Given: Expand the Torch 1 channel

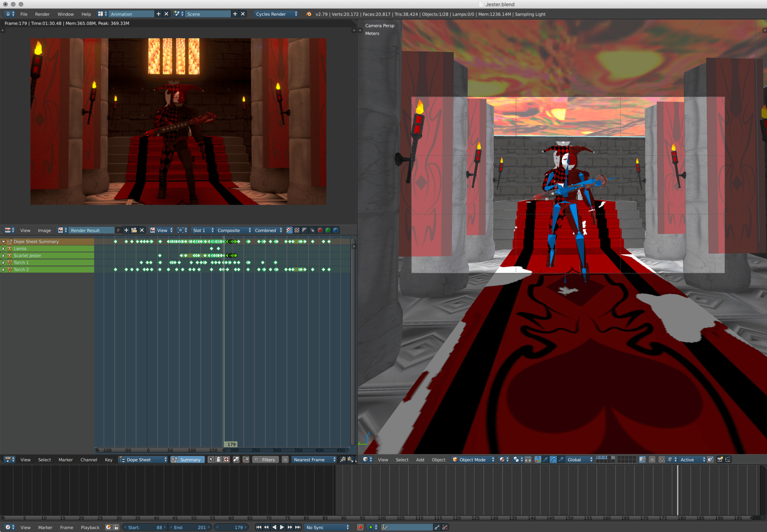Looking at the screenshot, I should [3, 263].
